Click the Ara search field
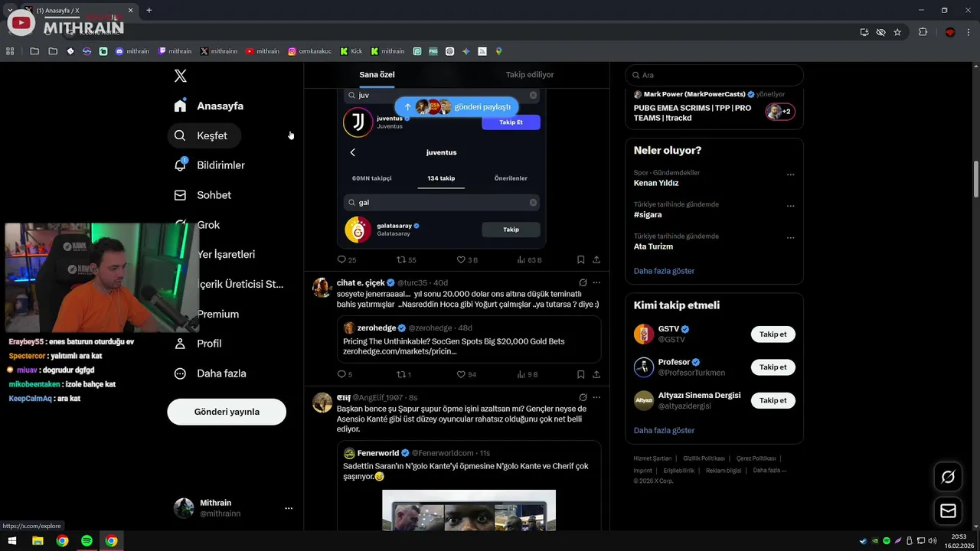Screen dimensions: 980x551 coord(714,75)
